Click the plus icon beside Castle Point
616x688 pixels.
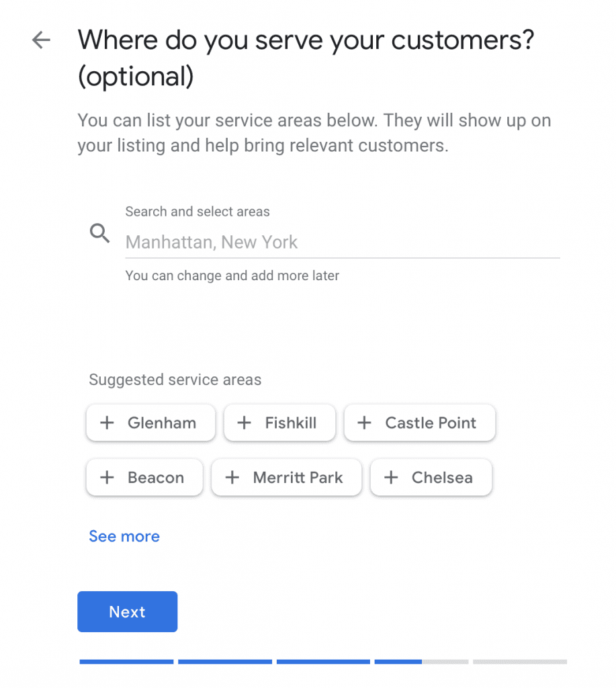[x=364, y=423]
